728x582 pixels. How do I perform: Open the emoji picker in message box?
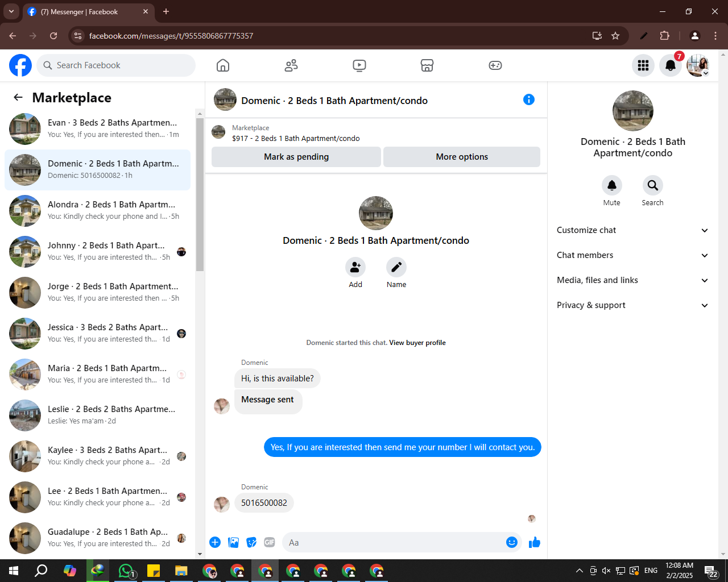512,542
